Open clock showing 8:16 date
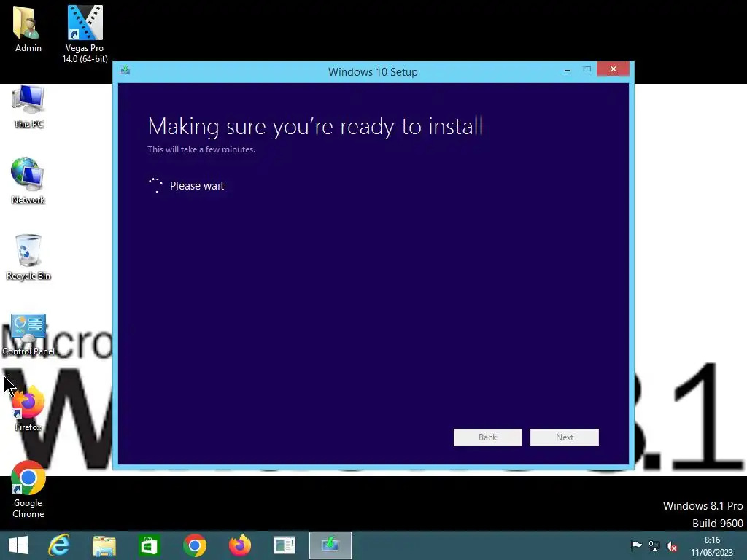The width and height of the screenshot is (747, 560). click(x=712, y=546)
